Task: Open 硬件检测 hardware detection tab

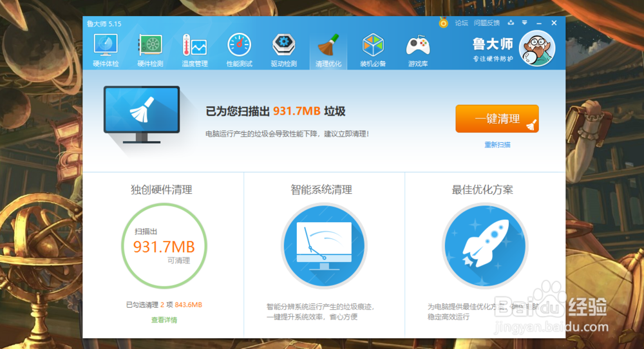Action: [150, 50]
